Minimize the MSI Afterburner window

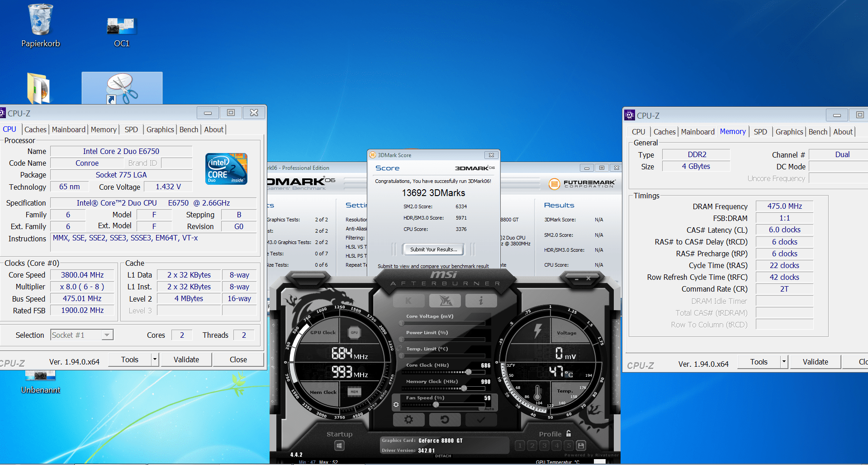click(x=576, y=279)
